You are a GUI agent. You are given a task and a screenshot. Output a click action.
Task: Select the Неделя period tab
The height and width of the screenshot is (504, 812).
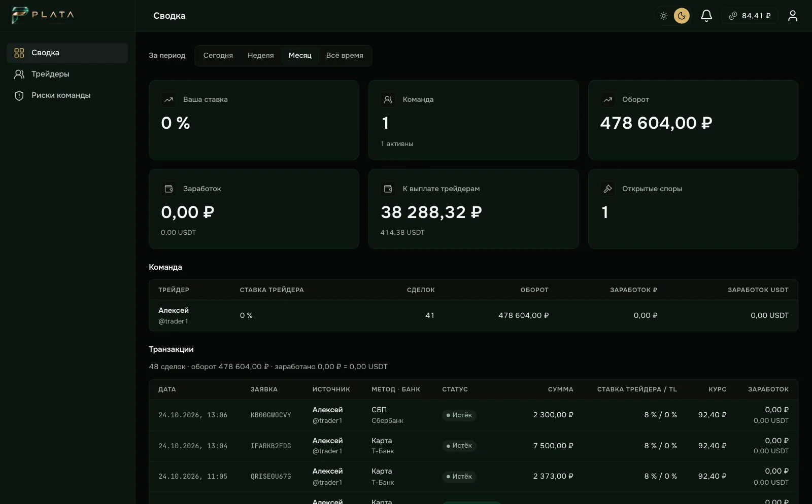pos(261,55)
